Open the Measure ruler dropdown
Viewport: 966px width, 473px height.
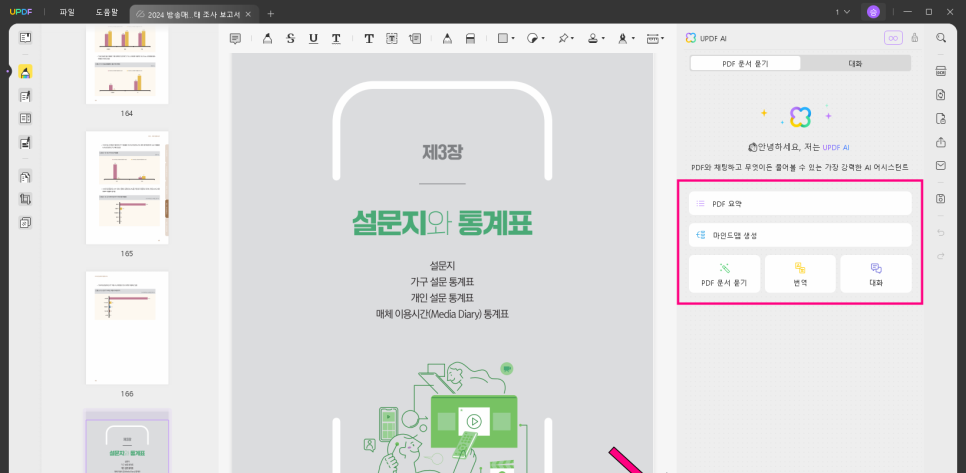tap(655, 39)
